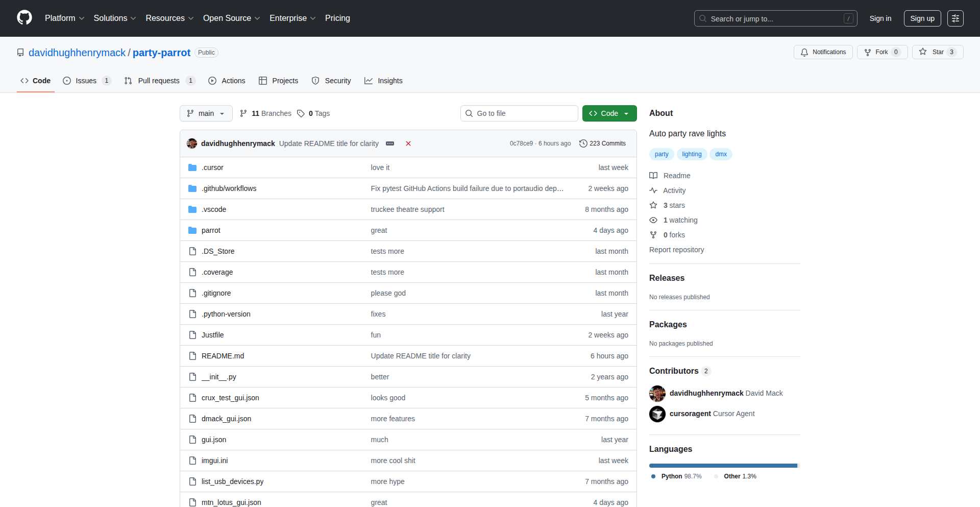Open the appearance settings icon in header
The height and width of the screenshot is (507, 980).
[955, 18]
